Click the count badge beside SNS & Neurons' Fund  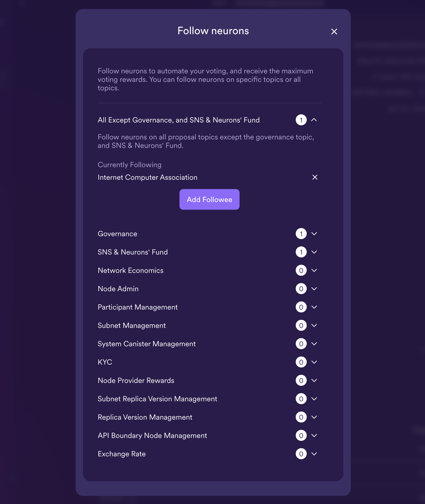[x=301, y=252]
